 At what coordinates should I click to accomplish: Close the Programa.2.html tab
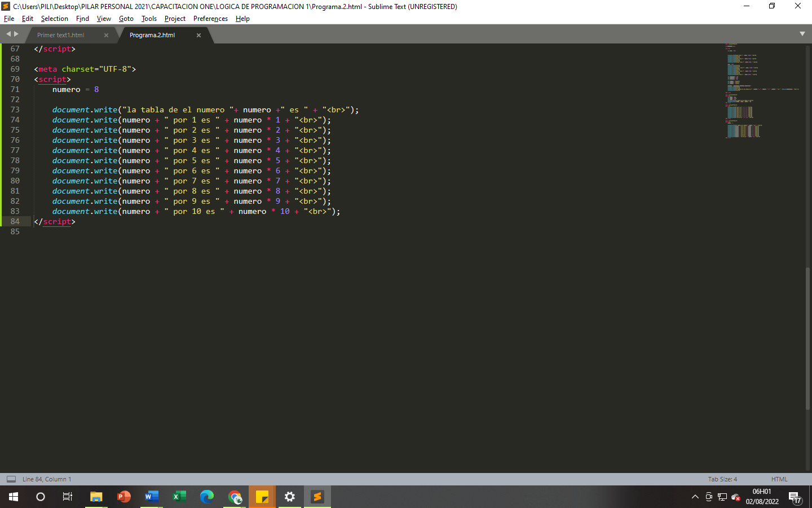click(198, 35)
